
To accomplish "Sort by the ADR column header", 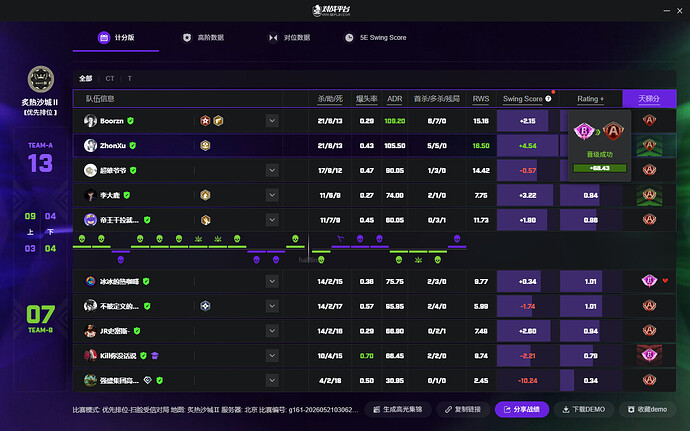I will tap(395, 99).
